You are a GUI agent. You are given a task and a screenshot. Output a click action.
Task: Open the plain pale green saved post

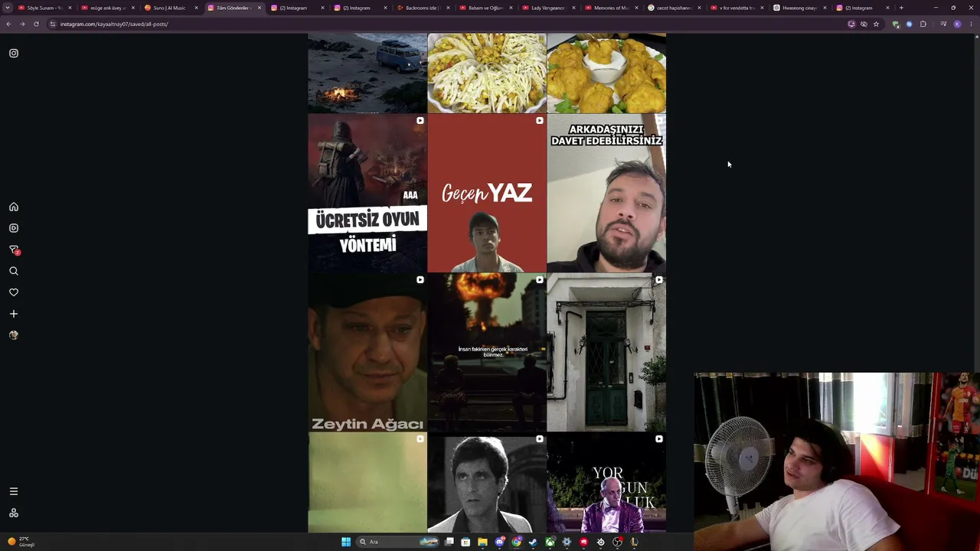(x=367, y=483)
